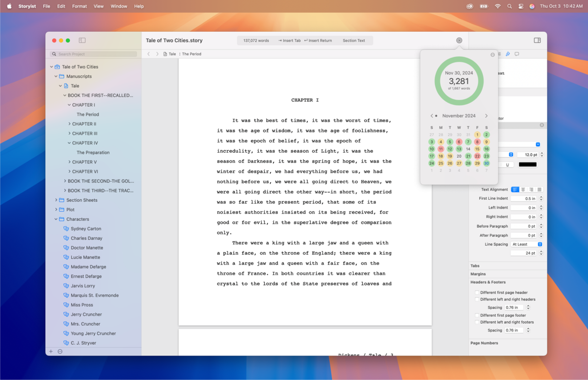Image resolution: width=588 pixels, height=380 pixels.
Task: Expand BOOK THE SECOND in sidebar
Action: click(x=65, y=181)
